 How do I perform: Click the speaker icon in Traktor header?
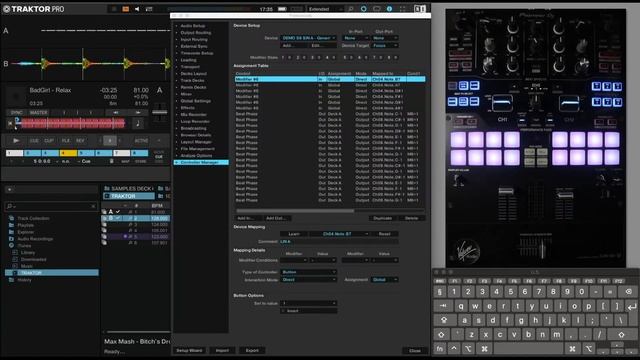pyautogui.click(x=137, y=9)
